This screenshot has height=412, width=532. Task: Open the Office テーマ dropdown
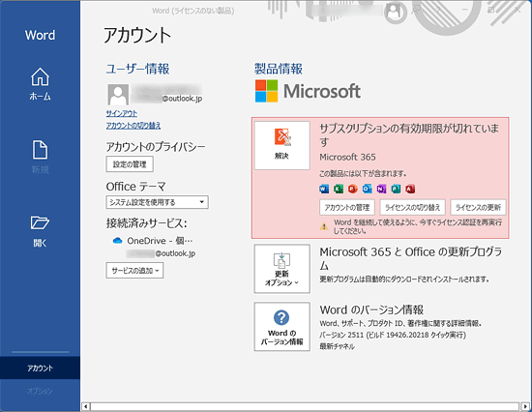[x=157, y=202]
